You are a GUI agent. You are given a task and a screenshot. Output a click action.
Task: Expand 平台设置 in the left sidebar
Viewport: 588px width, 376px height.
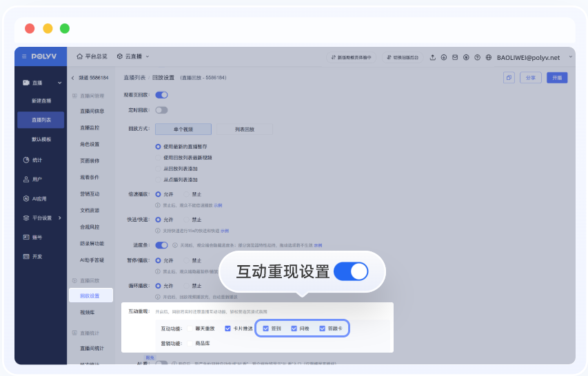(41, 218)
